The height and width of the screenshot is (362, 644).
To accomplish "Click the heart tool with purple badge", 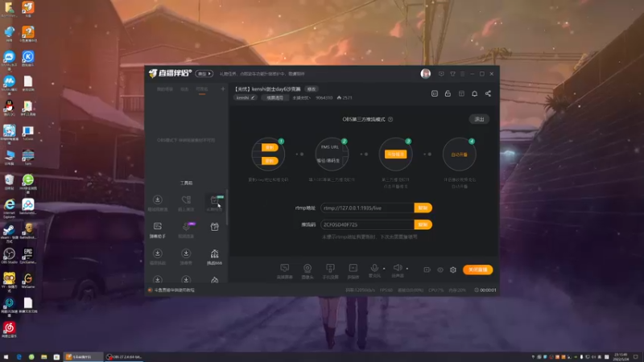I will coord(186,230).
